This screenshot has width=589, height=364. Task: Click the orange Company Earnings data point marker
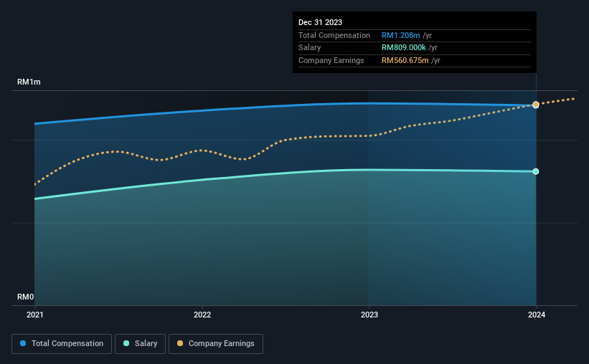[536, 105]
